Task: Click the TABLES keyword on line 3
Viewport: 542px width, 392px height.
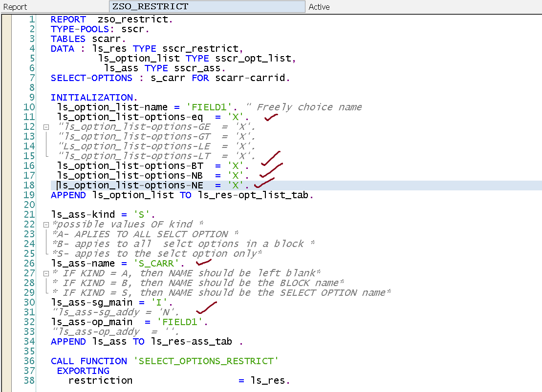Action: click(68, 39)
